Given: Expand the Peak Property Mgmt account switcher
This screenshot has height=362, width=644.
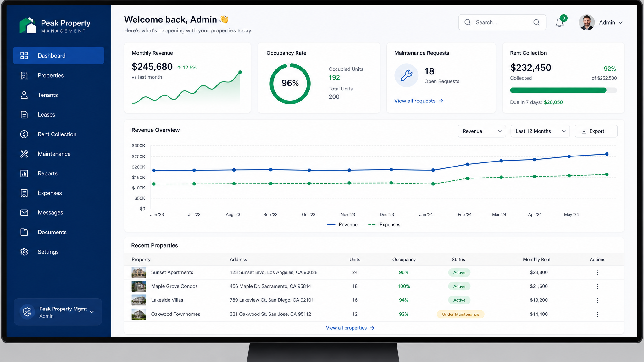Looking at the screenshot, I should [x=58, y=312].
